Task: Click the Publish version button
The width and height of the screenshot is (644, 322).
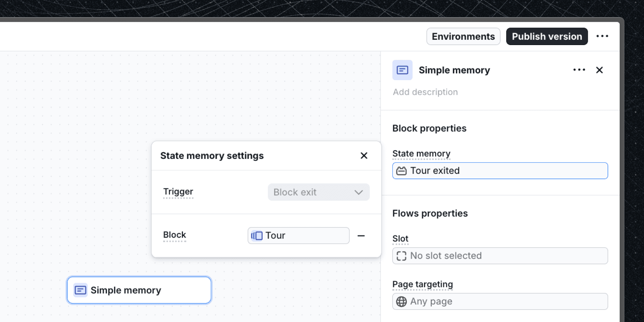Action: (547, 36)
